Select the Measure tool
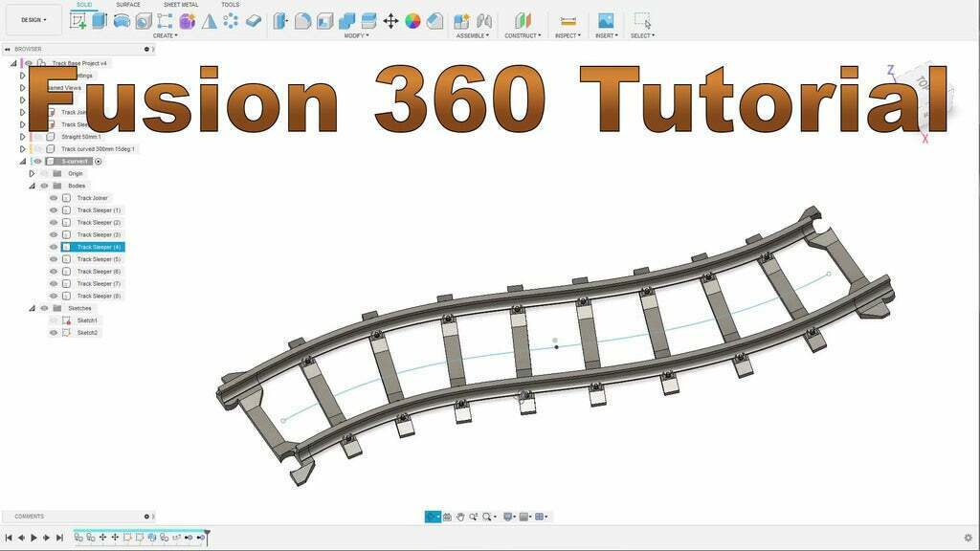980x551 pixels. [x=568, y=21]
